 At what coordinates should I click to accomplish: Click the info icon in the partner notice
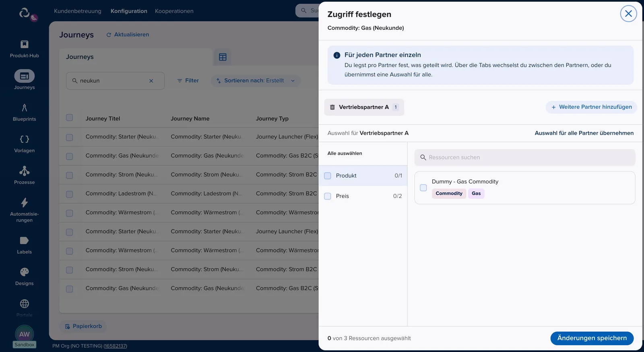[337, 55]
